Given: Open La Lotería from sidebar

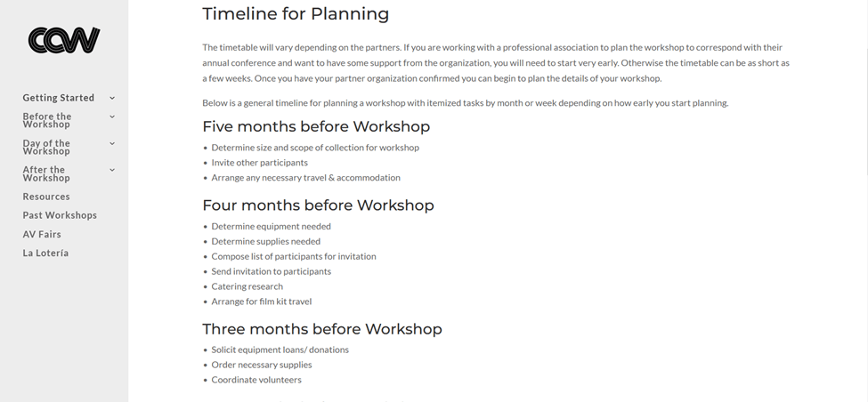Looking at the screenshot, I should [45, 253].
